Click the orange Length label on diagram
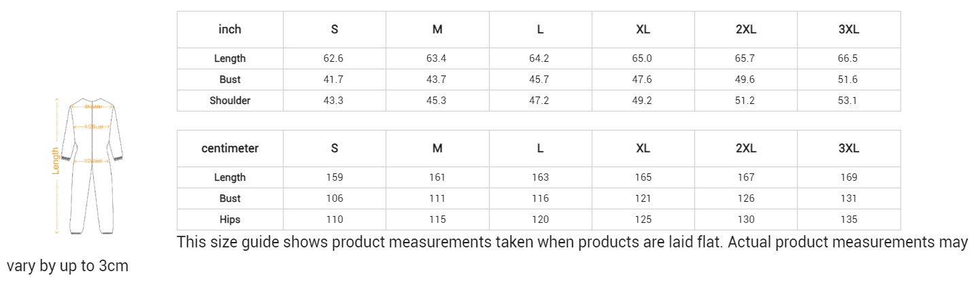This screenshot has height=297, width=980. (x=56, y=162)
